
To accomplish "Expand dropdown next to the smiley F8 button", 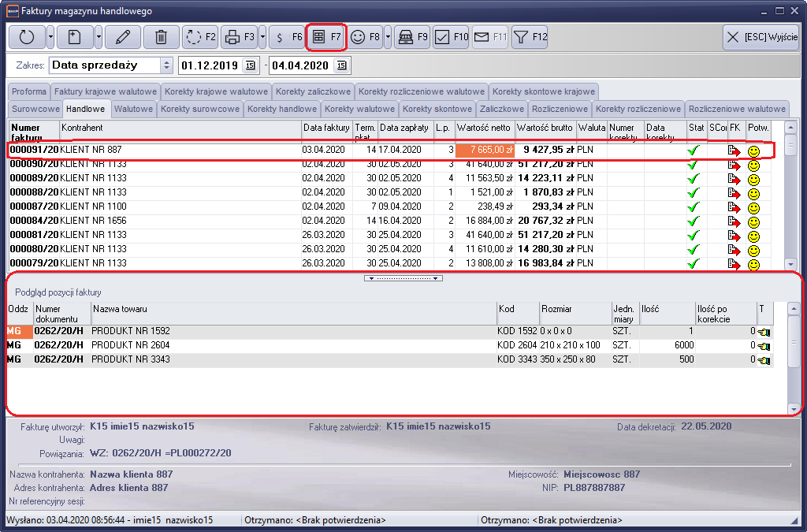I will pos(389,37).
